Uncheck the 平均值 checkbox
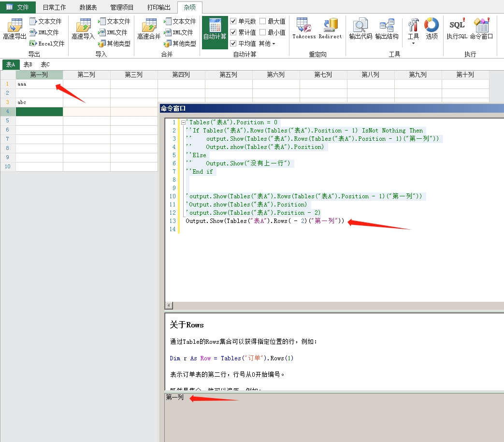 (x=233, y=43)
